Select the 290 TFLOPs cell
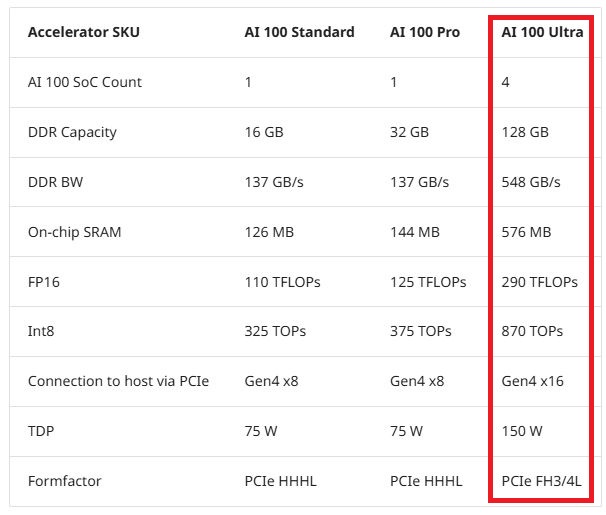This screenshot has height=515, width=606. (x=540, y=282)
